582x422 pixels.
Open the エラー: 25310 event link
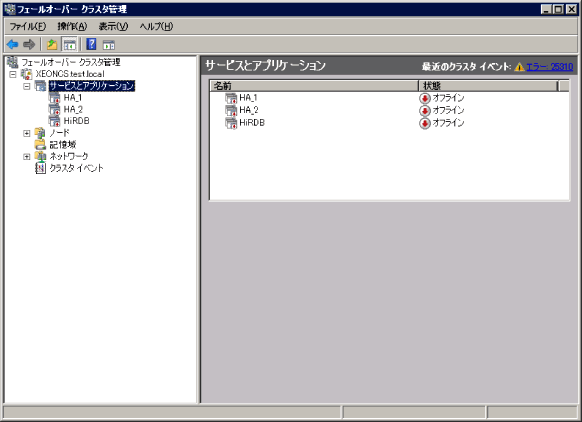550,67
